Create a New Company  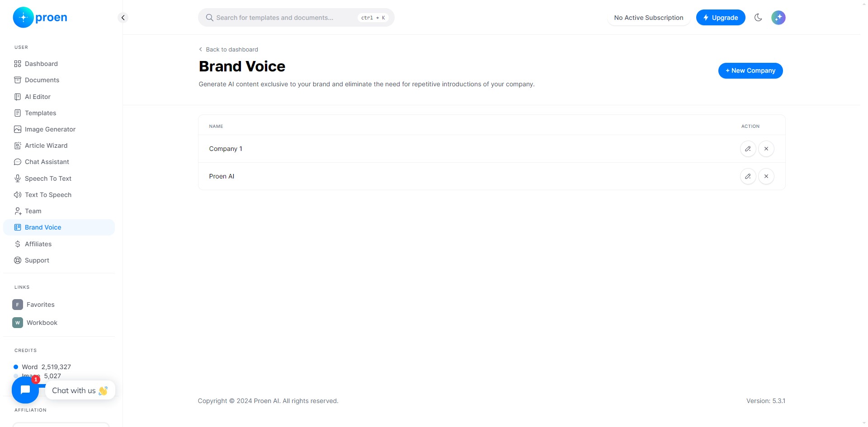tap(750, 70)
